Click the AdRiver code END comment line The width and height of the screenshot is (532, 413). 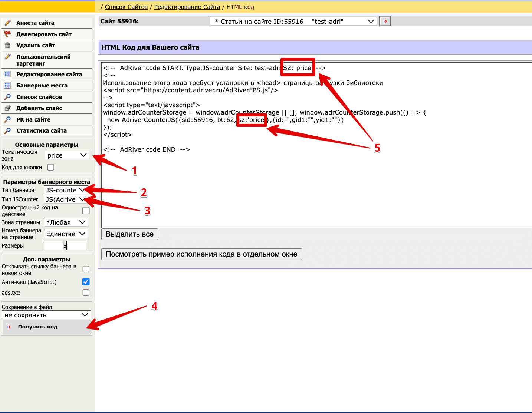pyautogui.click(x=147, y=149)
